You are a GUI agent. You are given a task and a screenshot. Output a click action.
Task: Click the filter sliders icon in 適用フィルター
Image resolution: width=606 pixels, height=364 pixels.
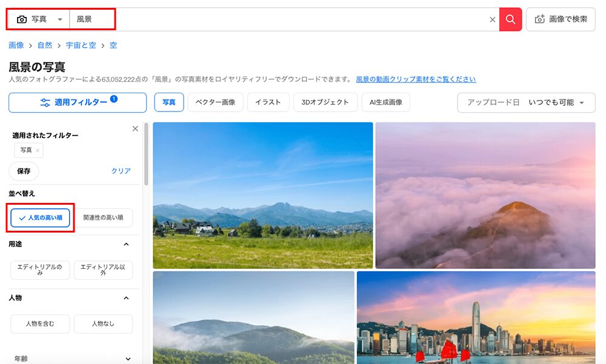pos(45,102)
